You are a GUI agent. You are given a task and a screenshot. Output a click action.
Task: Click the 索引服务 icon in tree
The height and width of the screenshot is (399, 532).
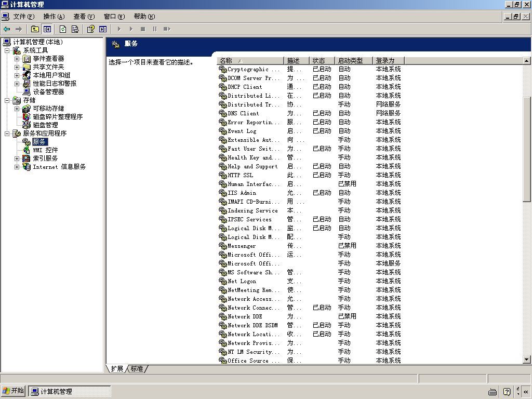pos(26,158)
